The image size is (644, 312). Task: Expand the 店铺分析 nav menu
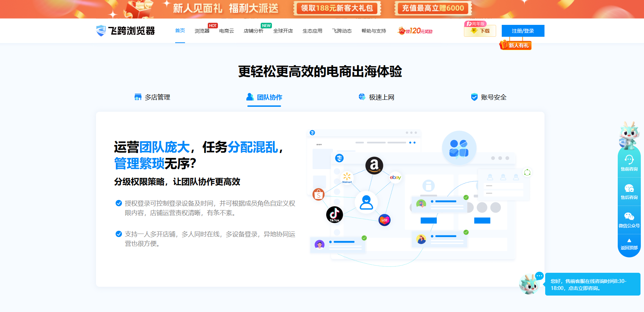(x=253, y=31)
